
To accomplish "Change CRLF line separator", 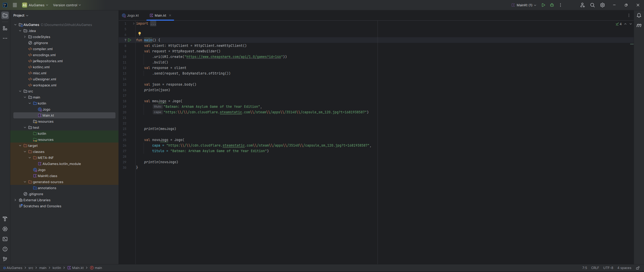I will coord(595,268).
